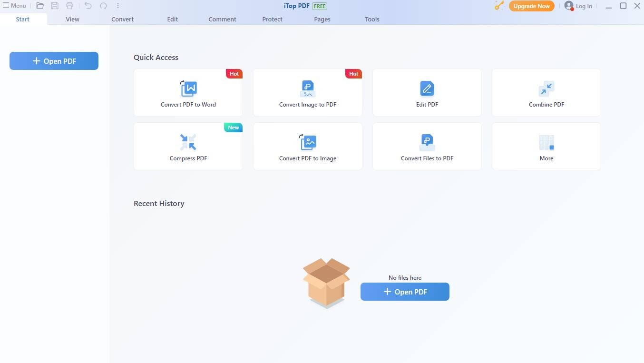Click the open folder toolbar icon
This screenshot has height=363, width=644.
[x=40, y=6]
